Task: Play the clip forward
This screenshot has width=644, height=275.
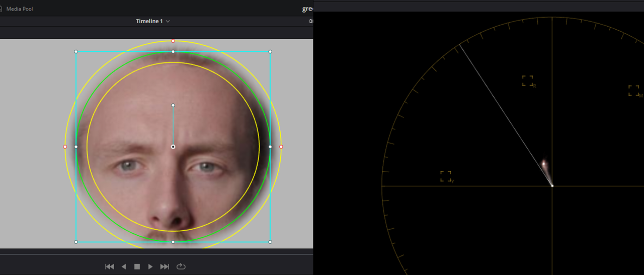Action: pos(150,266)
